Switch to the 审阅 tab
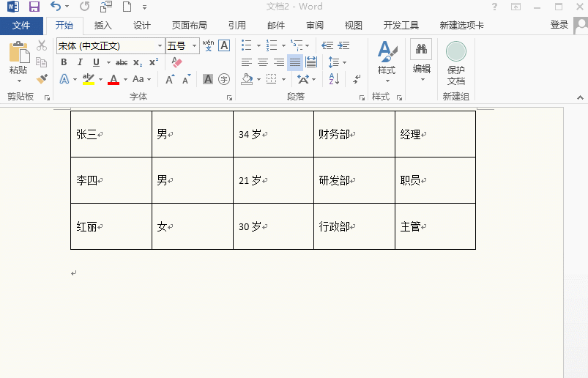Screen dimensions: 588x378 (x=315, y=26)
